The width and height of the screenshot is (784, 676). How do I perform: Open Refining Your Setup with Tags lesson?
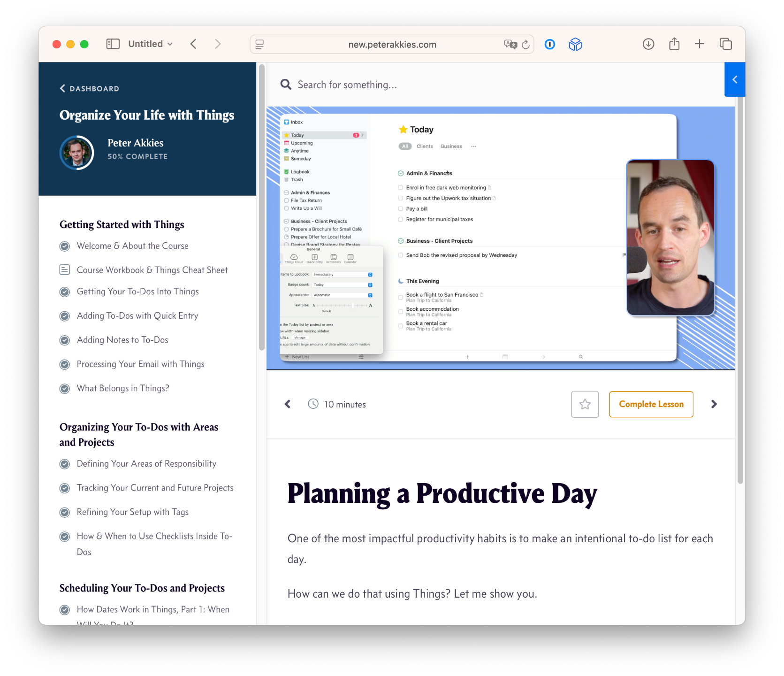pos(133,512)
